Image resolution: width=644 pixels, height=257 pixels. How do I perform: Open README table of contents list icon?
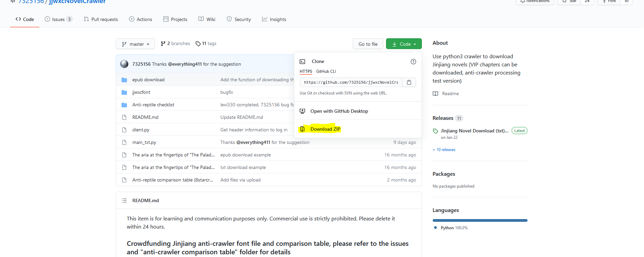124,201
